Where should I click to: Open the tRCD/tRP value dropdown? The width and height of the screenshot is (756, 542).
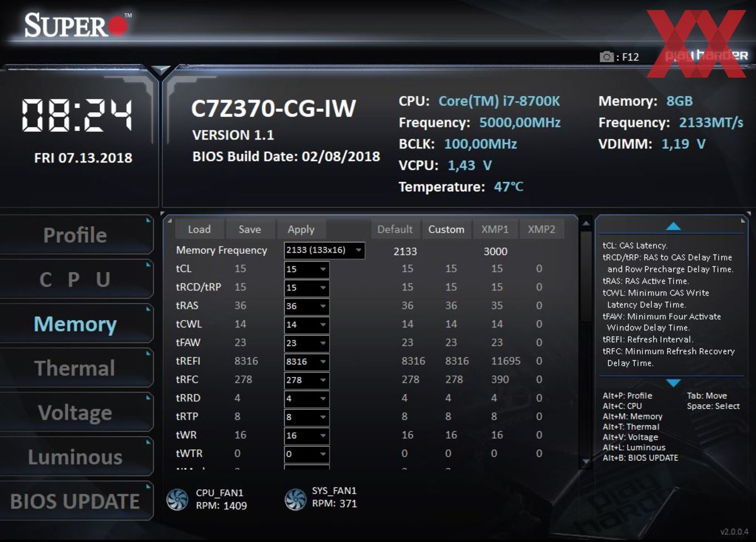(307, 287)
